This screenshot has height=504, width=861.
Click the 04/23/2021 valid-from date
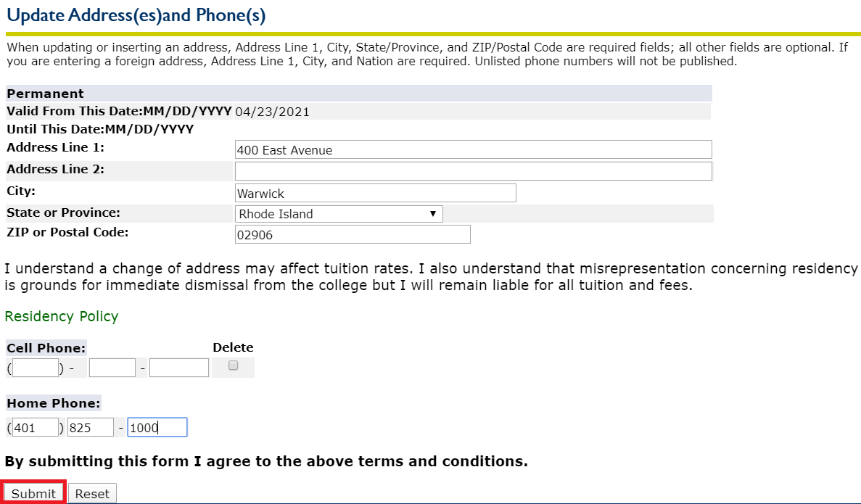[273, 112]
